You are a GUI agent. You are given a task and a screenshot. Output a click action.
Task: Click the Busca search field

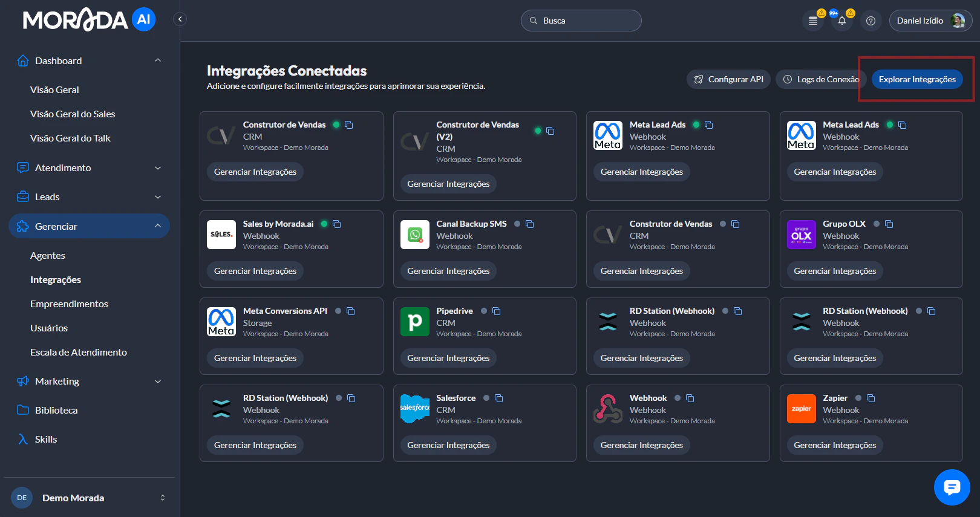(581, 21)
